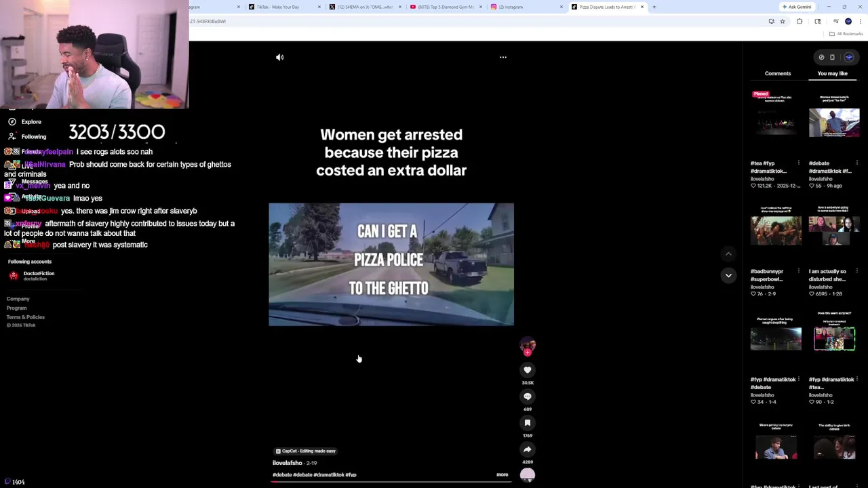Expand the Terms & Policies footer section
This screenshot has height=488, width=868.
tap(26, 317)
